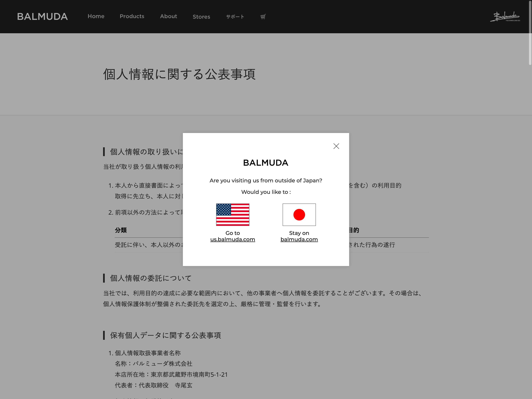Open the Products menu item

coord(132,16)
